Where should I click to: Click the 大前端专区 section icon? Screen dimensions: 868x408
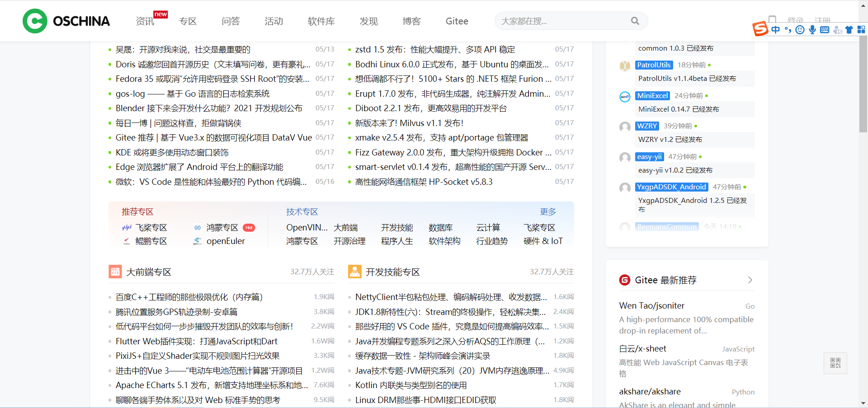coord(115,272)
